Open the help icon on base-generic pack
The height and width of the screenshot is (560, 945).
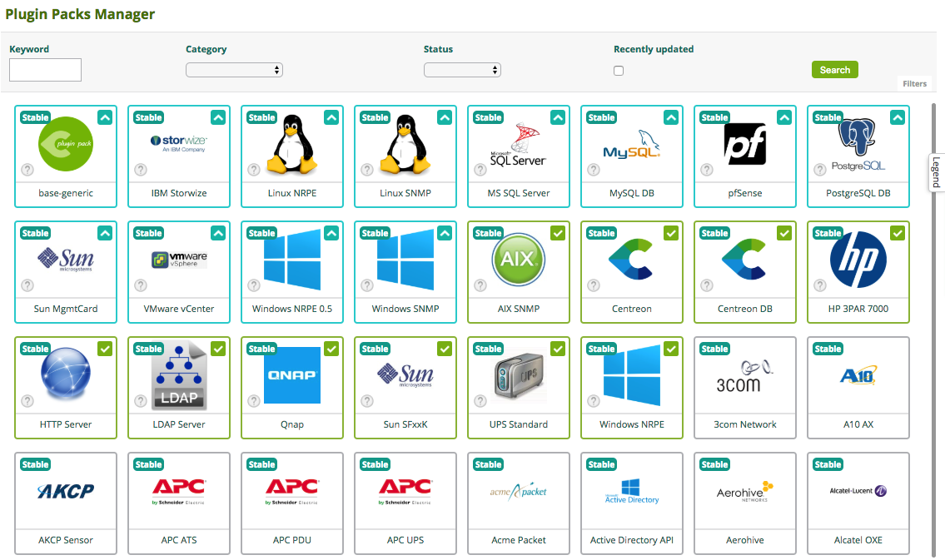point(27,170)
